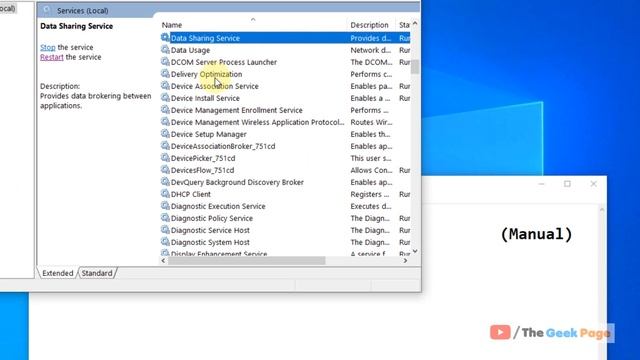
Task: Click gear icon beside Diagnostic Execution Service
Action: click(165, 206)
